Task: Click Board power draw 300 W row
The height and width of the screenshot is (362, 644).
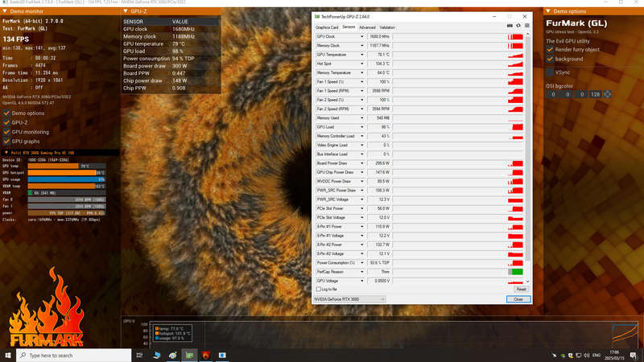Action: point(171,66)
